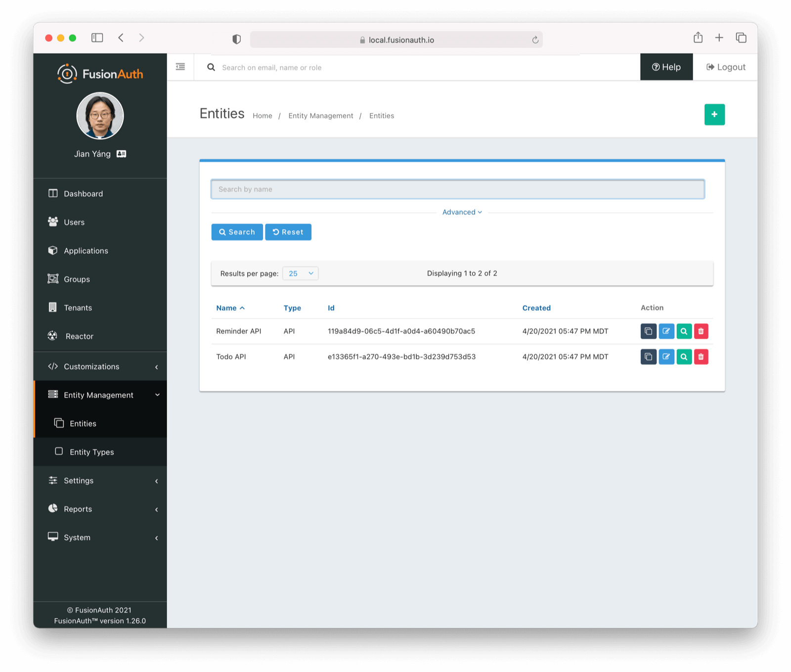This screenshot has width=791, height=672.
Task: Click the Logout link
Action: click(x=726, y=67)
